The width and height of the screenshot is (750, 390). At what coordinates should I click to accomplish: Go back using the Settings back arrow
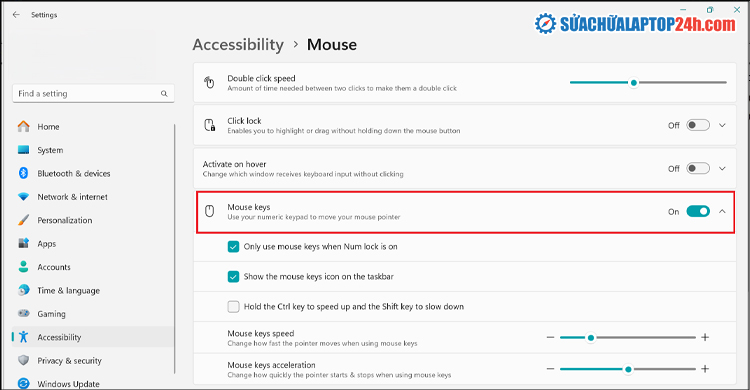tap(16, 15)
